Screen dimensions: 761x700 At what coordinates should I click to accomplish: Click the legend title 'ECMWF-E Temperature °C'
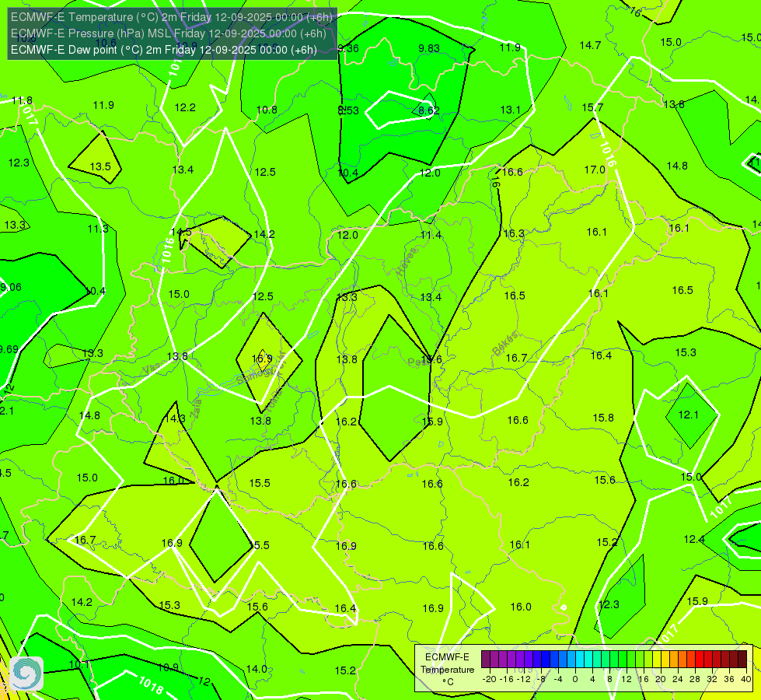click(x=447, y=670)
